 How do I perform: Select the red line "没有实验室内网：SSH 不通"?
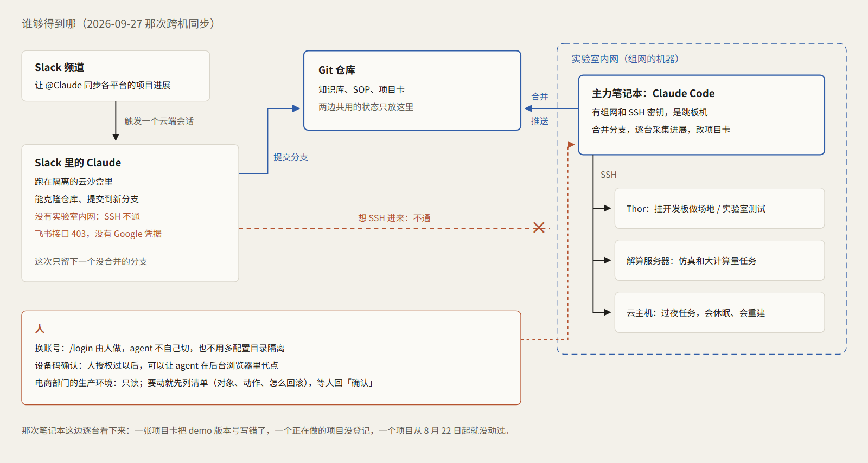87,216
